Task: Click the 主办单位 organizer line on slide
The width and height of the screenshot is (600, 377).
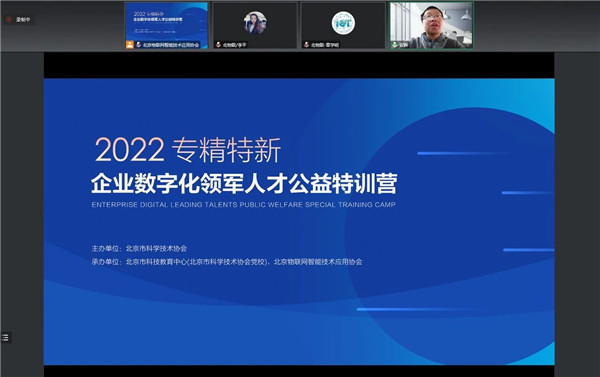Action: tap(139, 248)
